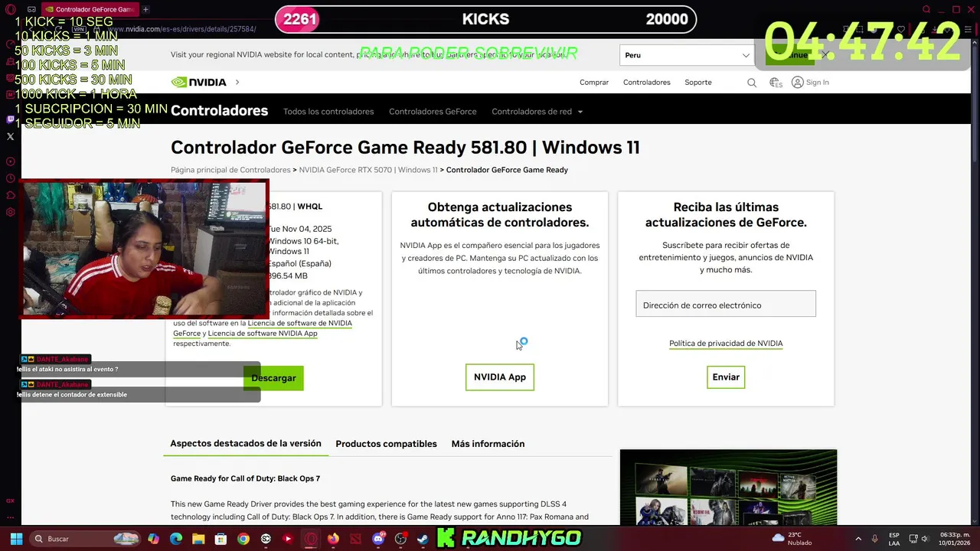Open Copilot from the taskbar
The height and width of the screenshot is (551, 980).
154,539
